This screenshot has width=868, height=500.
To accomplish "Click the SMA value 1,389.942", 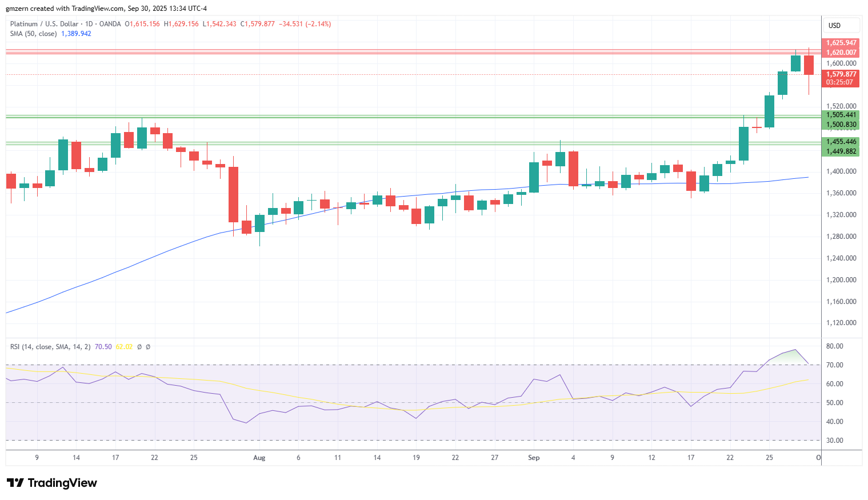I will 76,34.
